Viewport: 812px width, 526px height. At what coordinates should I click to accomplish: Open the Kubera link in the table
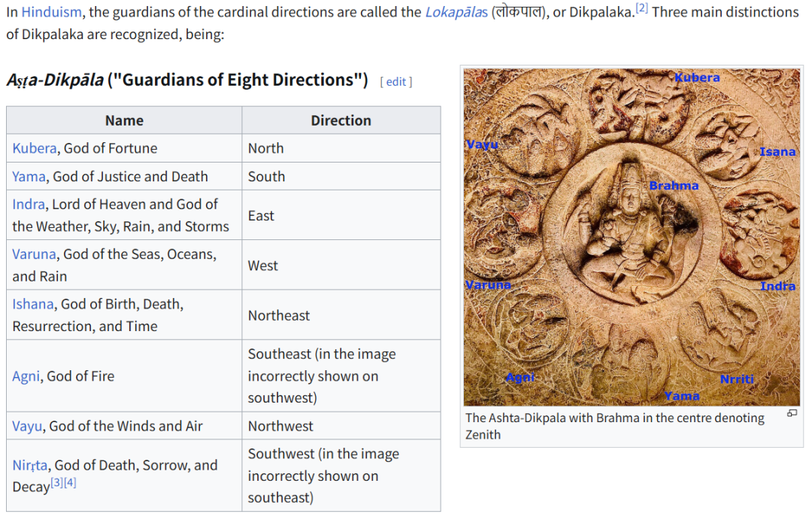click(34, 148)
